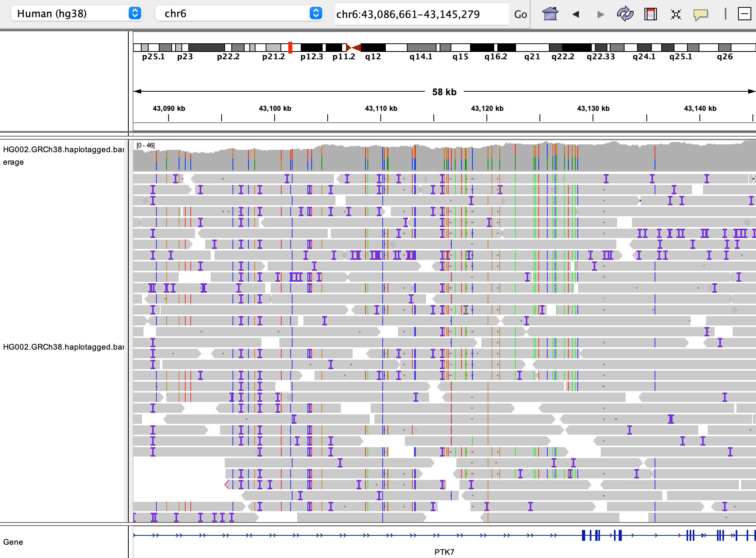Click the red location marker on the ideogram
This screenshot has width=756, height=558.
click(x=290, y=48)
